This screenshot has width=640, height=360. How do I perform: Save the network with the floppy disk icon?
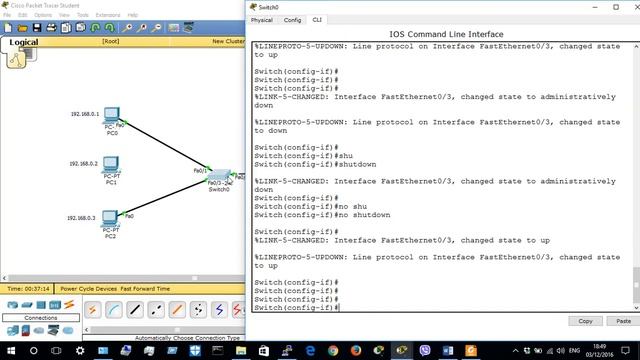(x=37, y=28)
